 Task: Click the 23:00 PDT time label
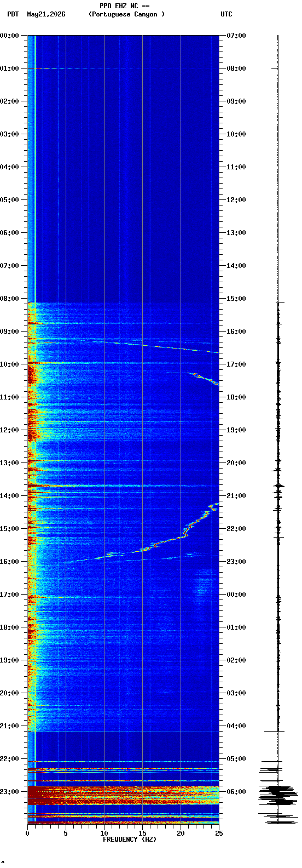tap(10, 792)
